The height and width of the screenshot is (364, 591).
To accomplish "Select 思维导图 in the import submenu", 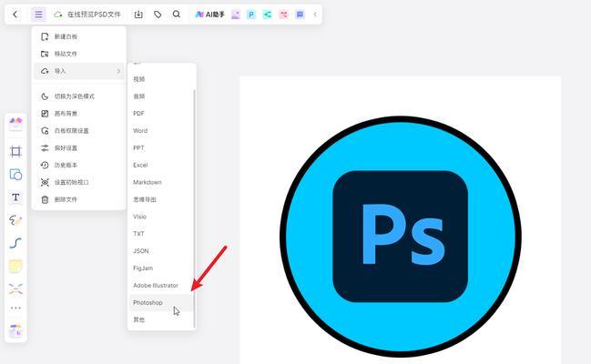I will coord(161,199).
